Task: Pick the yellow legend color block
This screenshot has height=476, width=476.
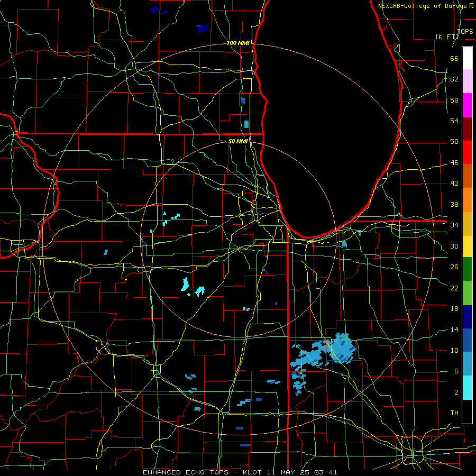Action: pos(467,246)
